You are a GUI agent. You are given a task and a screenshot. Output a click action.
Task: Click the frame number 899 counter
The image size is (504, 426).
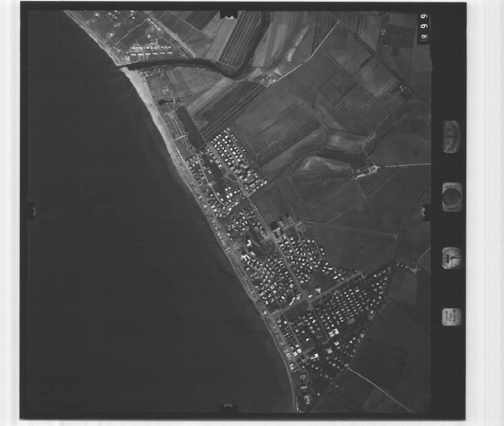[x=425, y=28]
